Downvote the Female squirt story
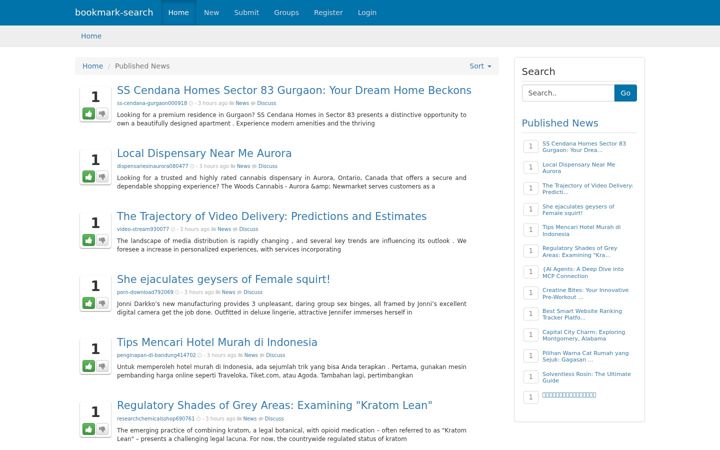 (102, 303)
